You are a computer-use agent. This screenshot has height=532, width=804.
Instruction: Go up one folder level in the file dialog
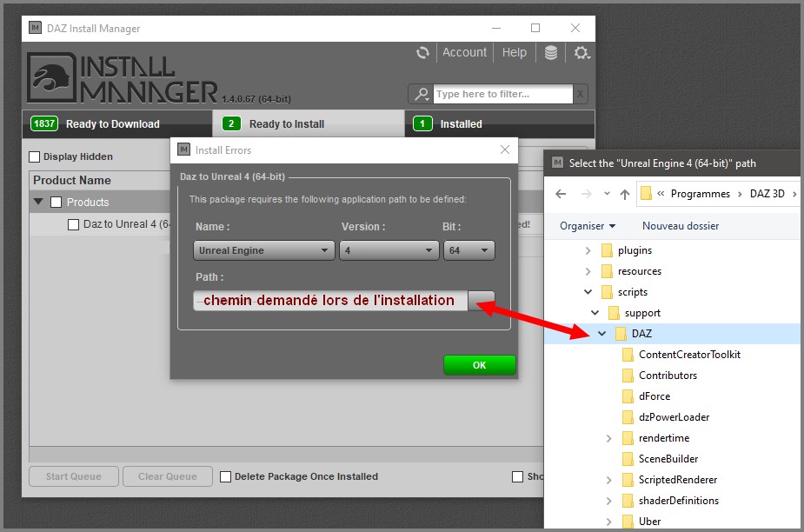pyautogui.click(x=625, y=194)
